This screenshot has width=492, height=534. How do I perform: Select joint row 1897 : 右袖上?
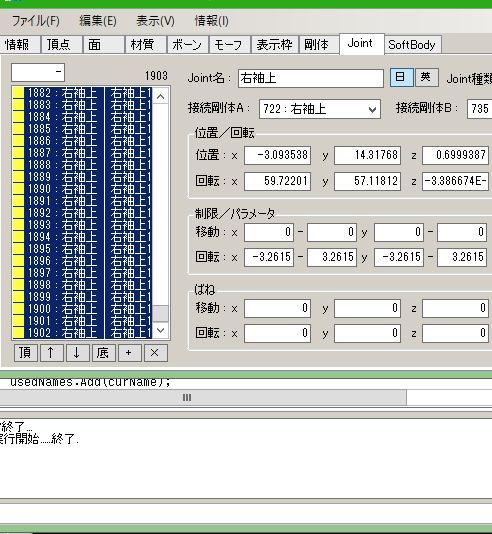point(82,273)
